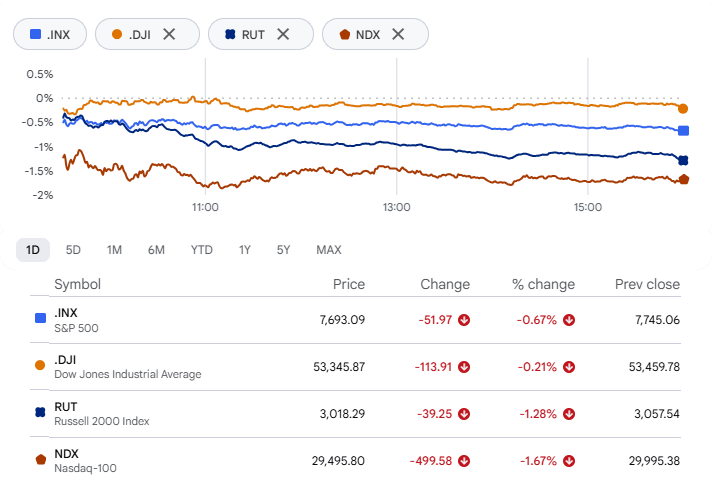Click the brown pentagon icon in Nasdaq-100 row

pos(41,459)
